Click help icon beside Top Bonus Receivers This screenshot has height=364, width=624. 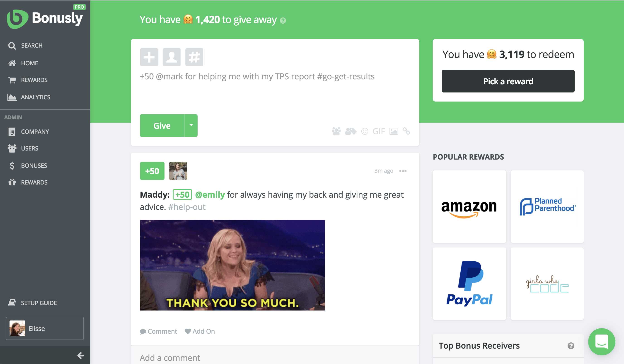pyautogui.click(x=571, y=346)
